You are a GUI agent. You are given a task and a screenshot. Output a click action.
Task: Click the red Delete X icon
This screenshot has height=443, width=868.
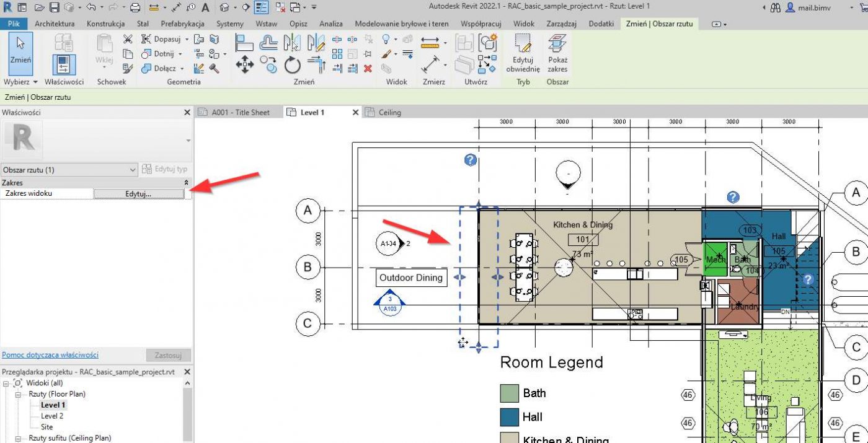point(368,68)
